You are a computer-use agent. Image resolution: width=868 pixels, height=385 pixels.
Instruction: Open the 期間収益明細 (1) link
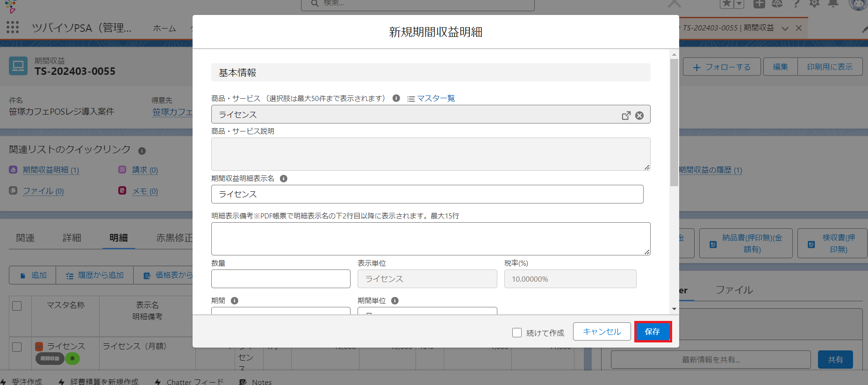tap(51, 170)
